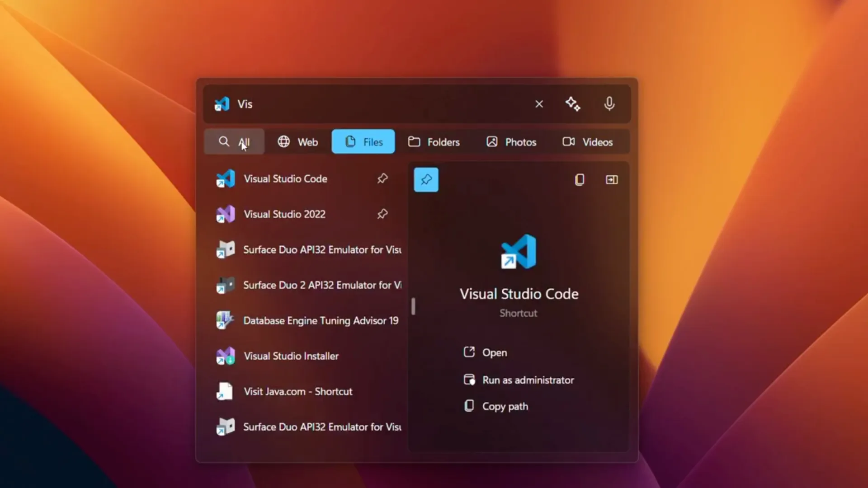Click Open to launch Visual Studio Code
This screenshot has width=868, height=488.
(x=494, y=352)
